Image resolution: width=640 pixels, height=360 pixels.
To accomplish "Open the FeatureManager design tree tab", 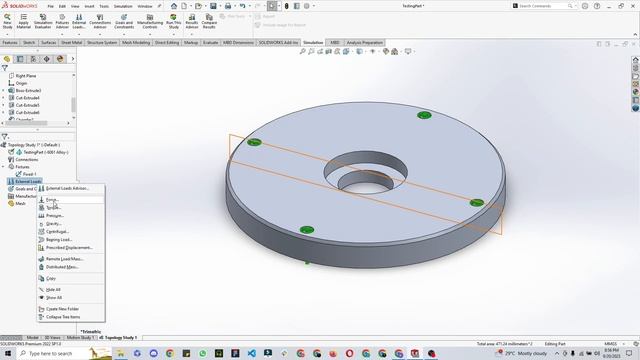I will 7,59.
